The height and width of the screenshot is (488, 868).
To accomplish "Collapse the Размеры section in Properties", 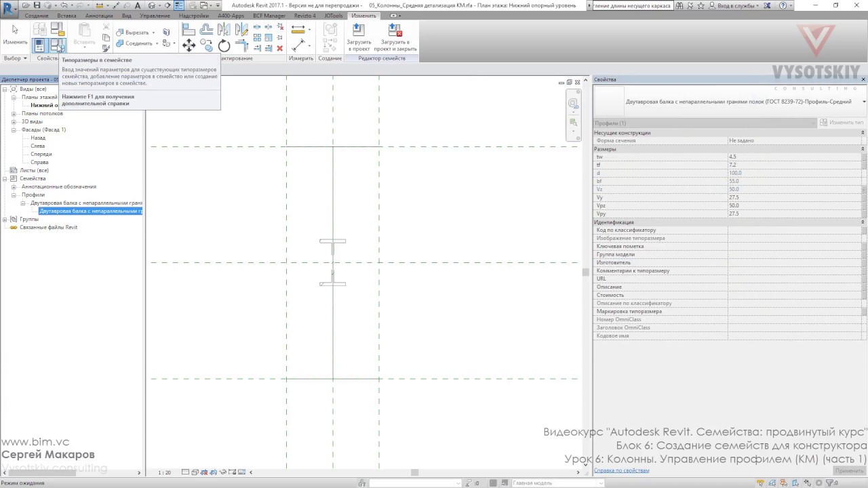I will 863,149.
